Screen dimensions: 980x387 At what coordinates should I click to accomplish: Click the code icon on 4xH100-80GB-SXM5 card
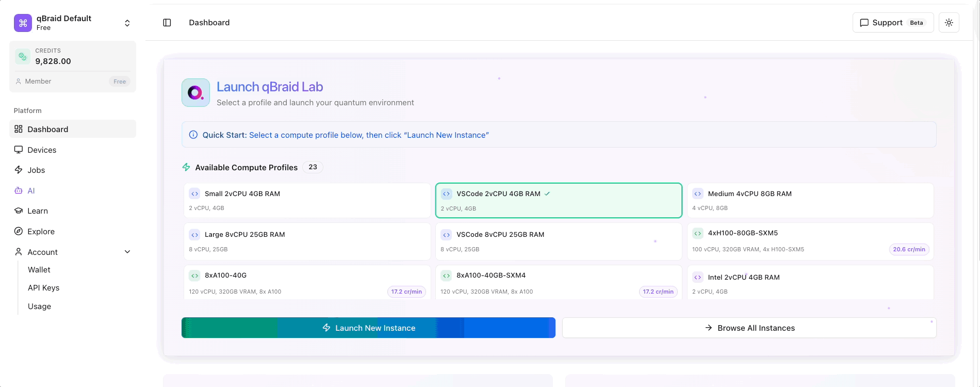[x=698, y=233]
